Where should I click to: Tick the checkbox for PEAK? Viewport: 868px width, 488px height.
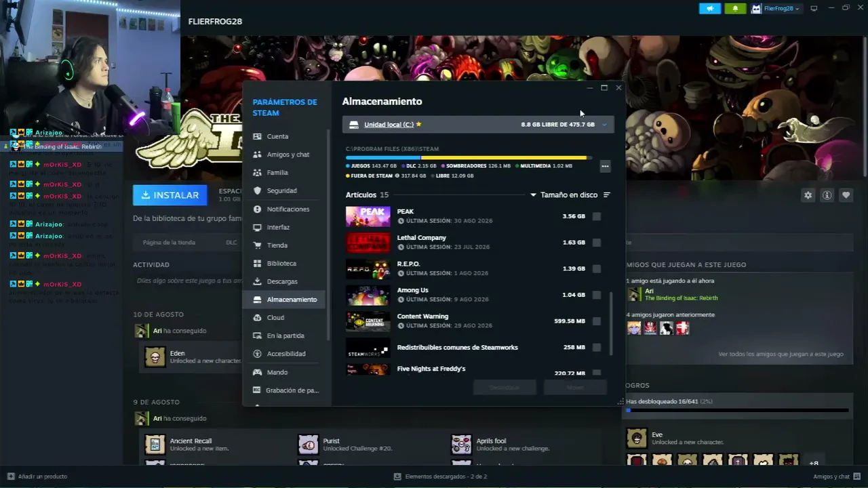[x=597, y=217]
